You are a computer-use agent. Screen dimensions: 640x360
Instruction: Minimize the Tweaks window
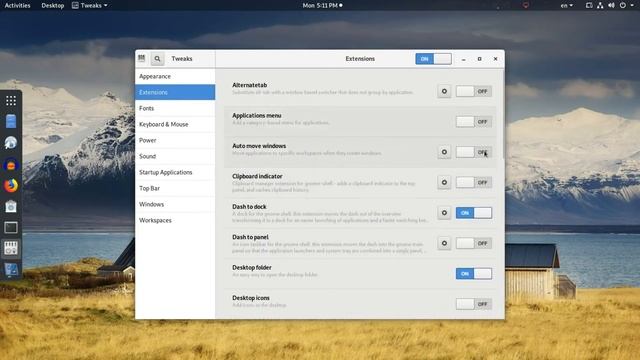click(x=464, y=59)
